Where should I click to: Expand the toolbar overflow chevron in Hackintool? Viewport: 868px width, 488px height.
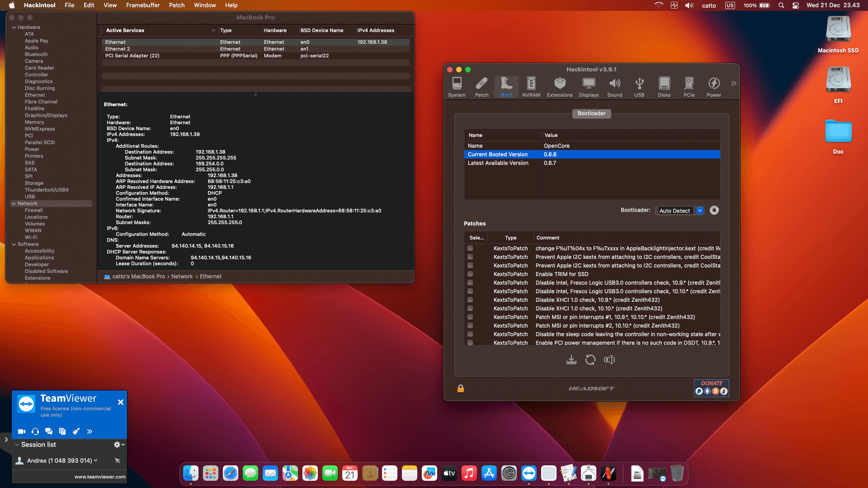point(733,83)
